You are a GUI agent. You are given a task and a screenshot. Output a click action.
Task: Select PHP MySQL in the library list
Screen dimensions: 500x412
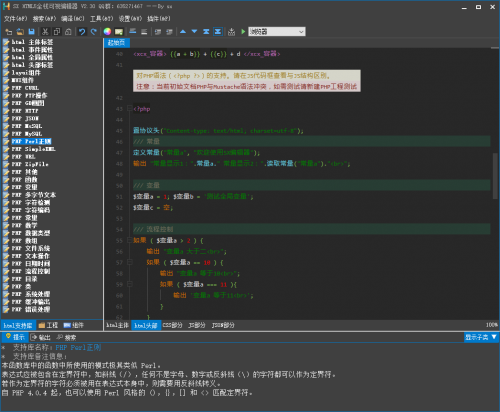[27, 134]
